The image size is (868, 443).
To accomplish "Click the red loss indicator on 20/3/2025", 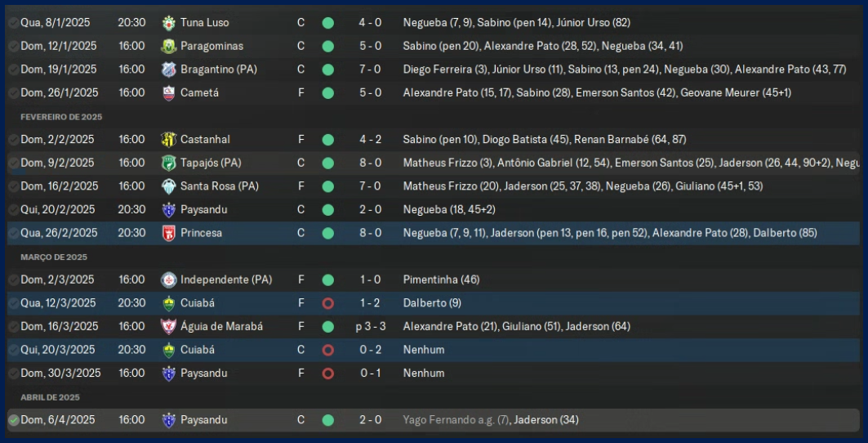I will click(x=327, y=350).
